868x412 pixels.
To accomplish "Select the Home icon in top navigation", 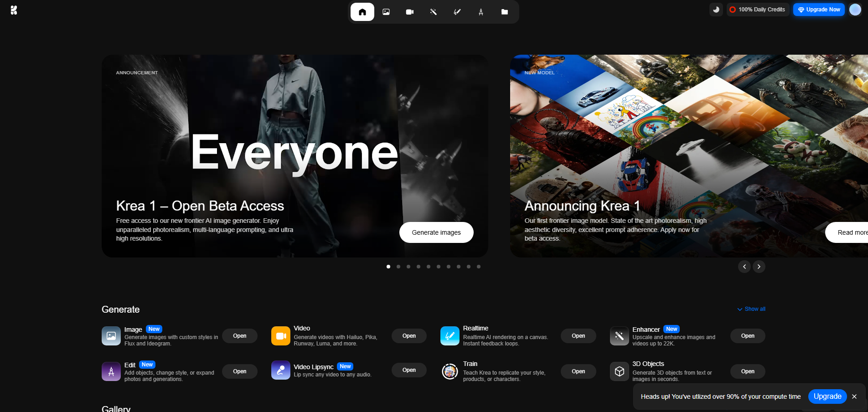I will [x=362, y=12].
